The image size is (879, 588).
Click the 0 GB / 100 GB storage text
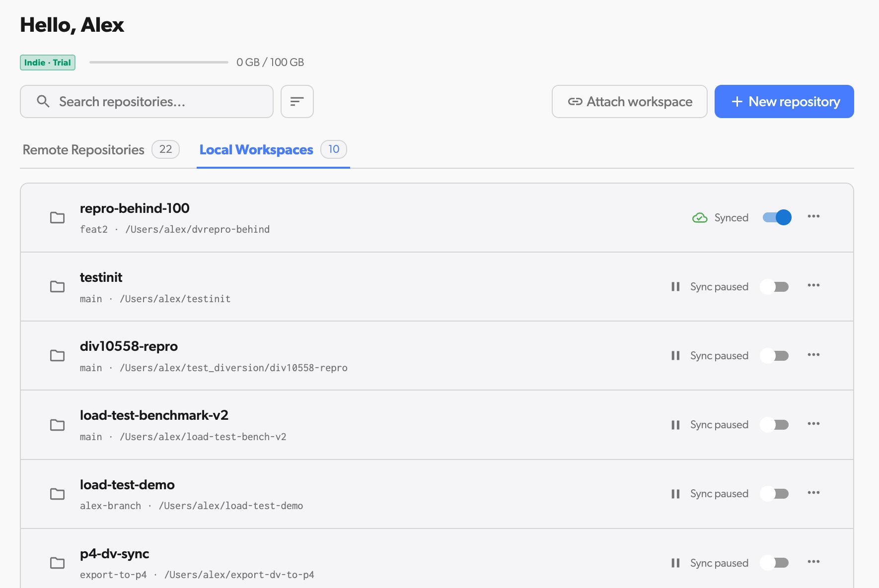(x=270, y=62)
